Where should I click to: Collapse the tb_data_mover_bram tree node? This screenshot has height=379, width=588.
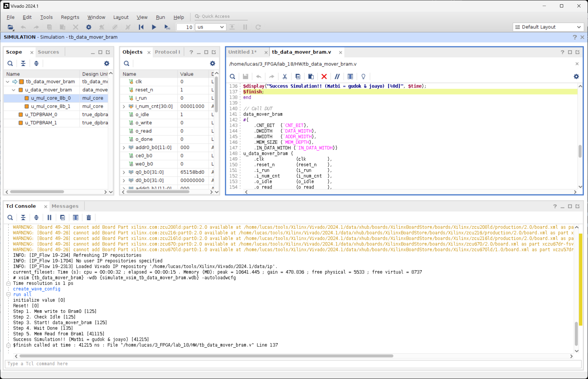pos(8,81)
